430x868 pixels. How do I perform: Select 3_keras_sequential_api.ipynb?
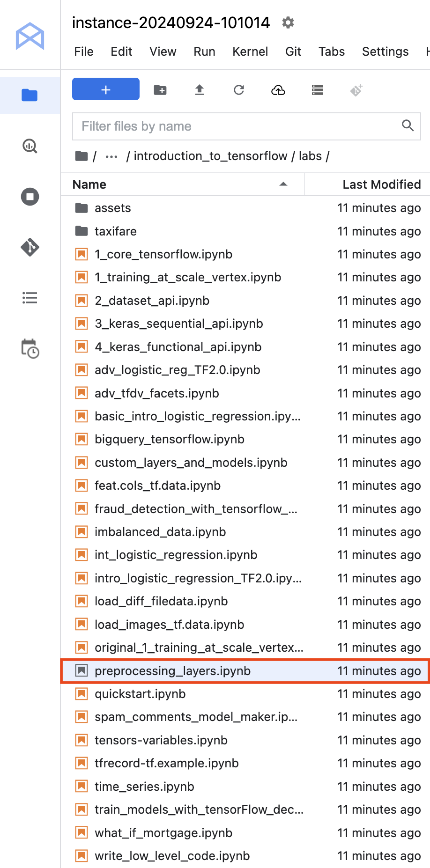tap(245, 324)
